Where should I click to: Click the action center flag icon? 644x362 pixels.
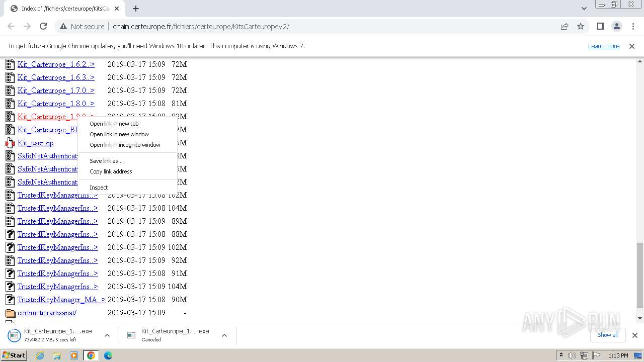point(596,355)
